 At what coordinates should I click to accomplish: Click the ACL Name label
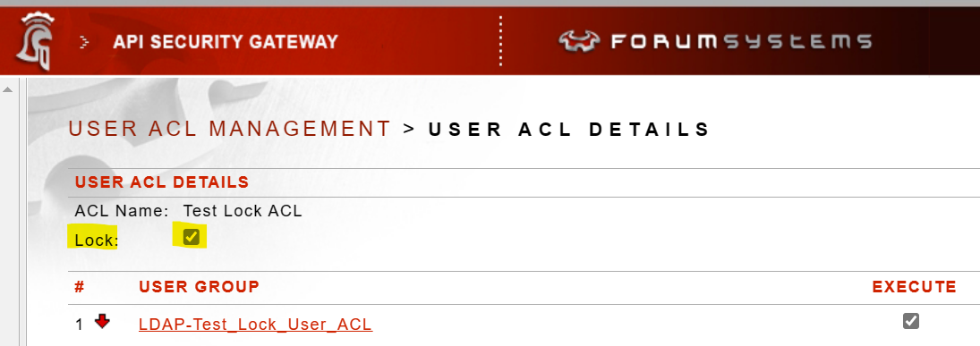pos(122,211)
